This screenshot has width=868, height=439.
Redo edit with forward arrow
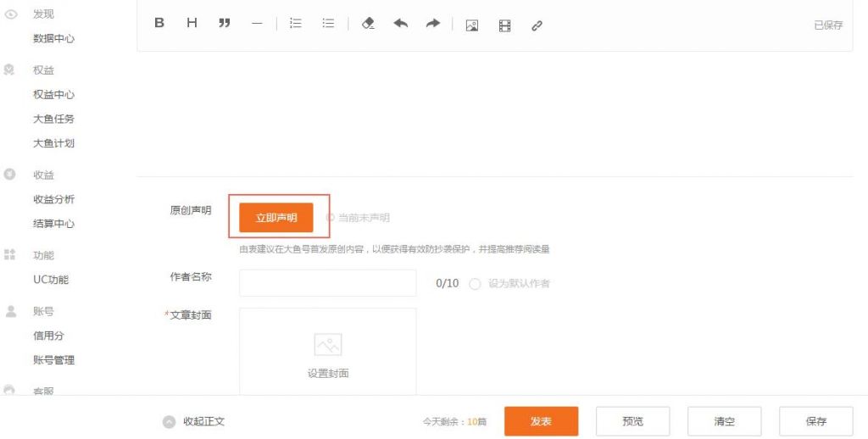pos(433,23)
